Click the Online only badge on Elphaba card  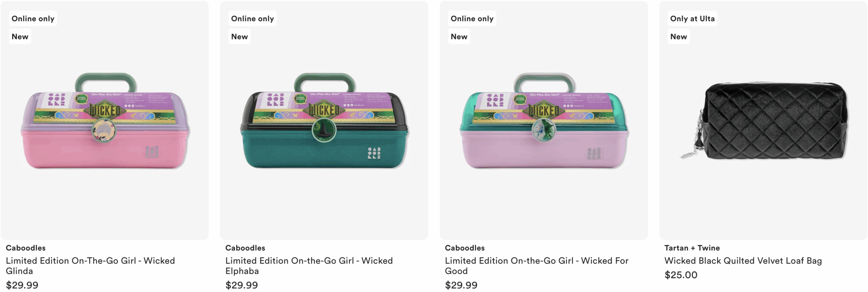pyautogui.click(x=253, y=19)
